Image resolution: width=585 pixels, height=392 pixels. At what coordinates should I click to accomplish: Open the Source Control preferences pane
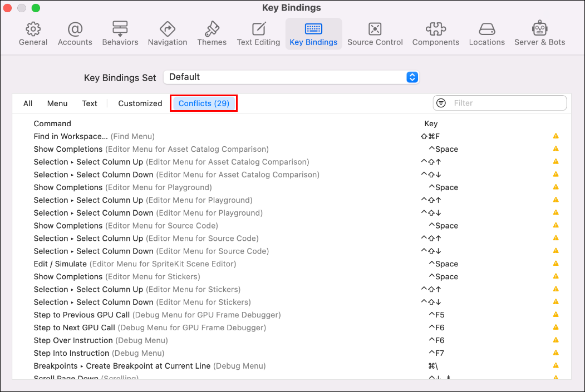tap(375, 34)
